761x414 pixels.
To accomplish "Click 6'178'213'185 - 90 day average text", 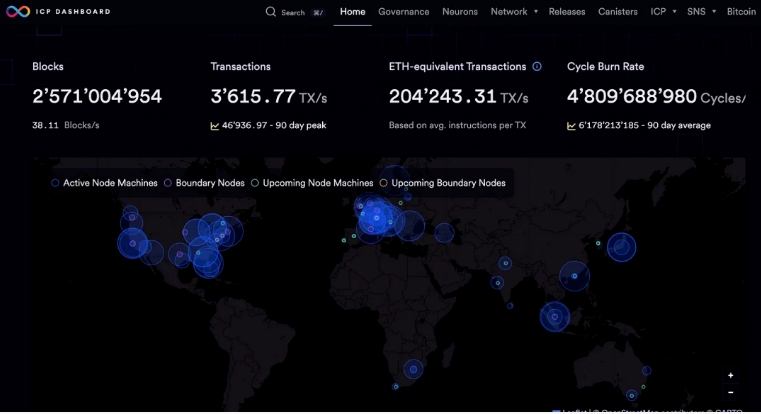I will [x=645, y=125].
